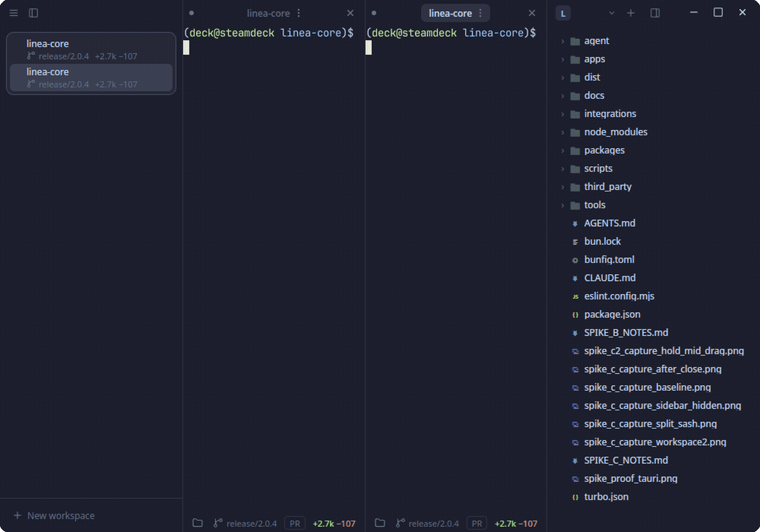This screenshot has width=760, height=532.
Task: Click the JS icon beside eslint.config.mjs
Action: pos(575,296)
